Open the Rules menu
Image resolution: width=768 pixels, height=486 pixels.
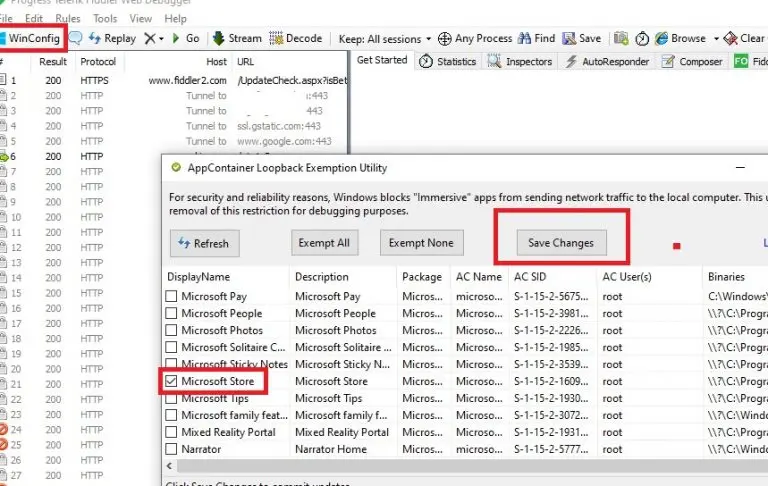point(68,19)
